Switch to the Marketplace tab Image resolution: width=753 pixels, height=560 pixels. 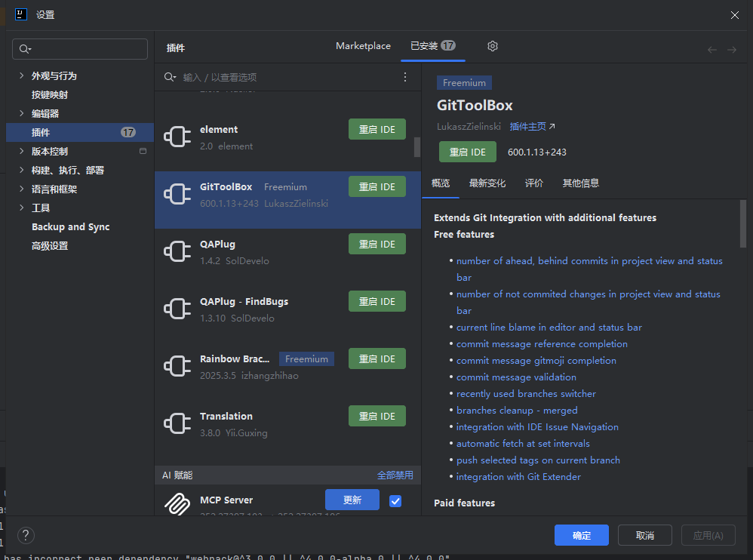pyautogui.click(x=363, y=46)
